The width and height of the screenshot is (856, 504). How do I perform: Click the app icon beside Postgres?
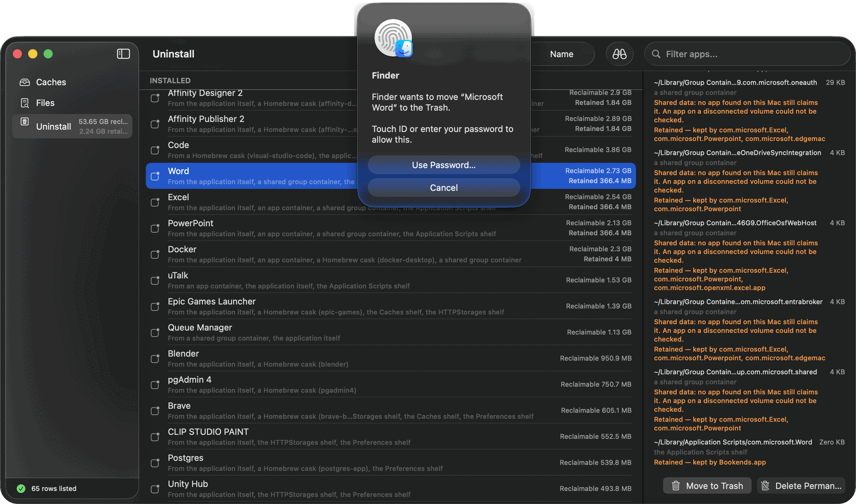(x=155, y=463)
